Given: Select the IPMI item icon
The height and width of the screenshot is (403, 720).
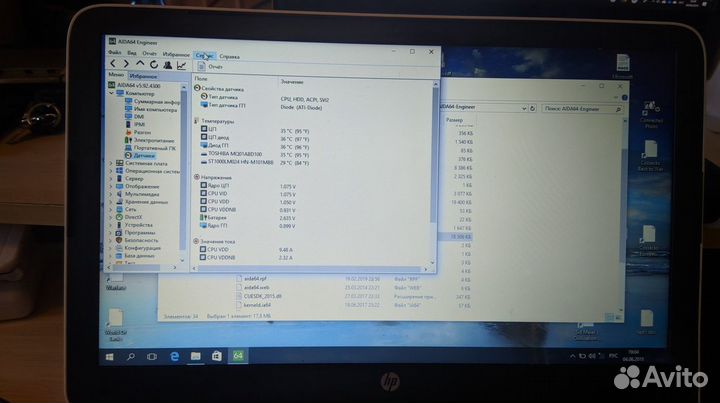Looking at the screenshot, I should pos(129,124).
